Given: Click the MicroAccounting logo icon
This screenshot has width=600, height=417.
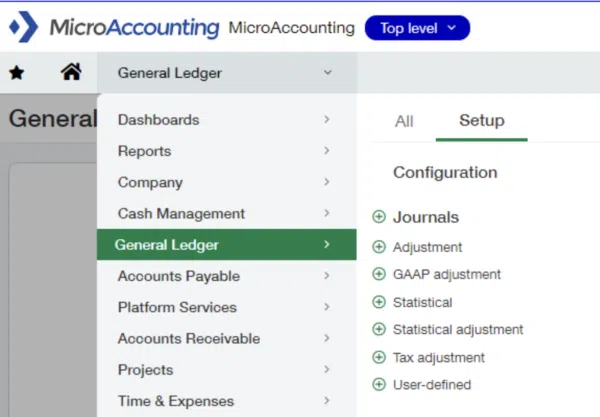Looking at the screenshot, I should [x=24, y=27].
